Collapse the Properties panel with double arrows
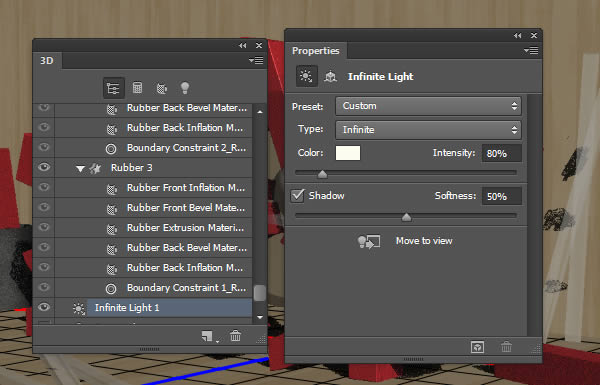 click(x=518, y=36)
